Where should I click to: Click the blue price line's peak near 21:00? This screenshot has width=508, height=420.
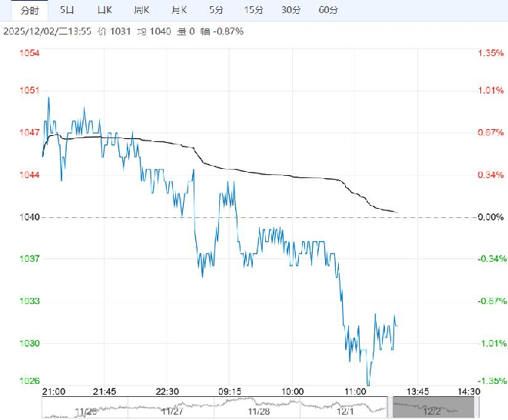49,98
